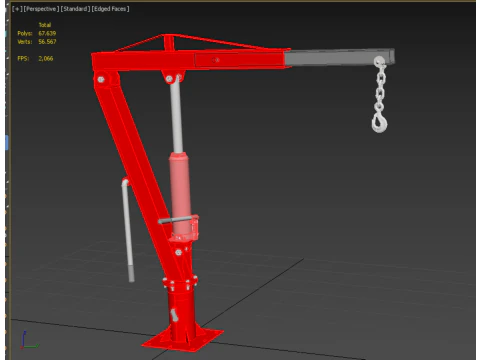This screenshot has height=360, width=480.
Task: Click the XYZ axis gizmo in viewport corner
Action: pyautogui.click(x=29, y=341)
